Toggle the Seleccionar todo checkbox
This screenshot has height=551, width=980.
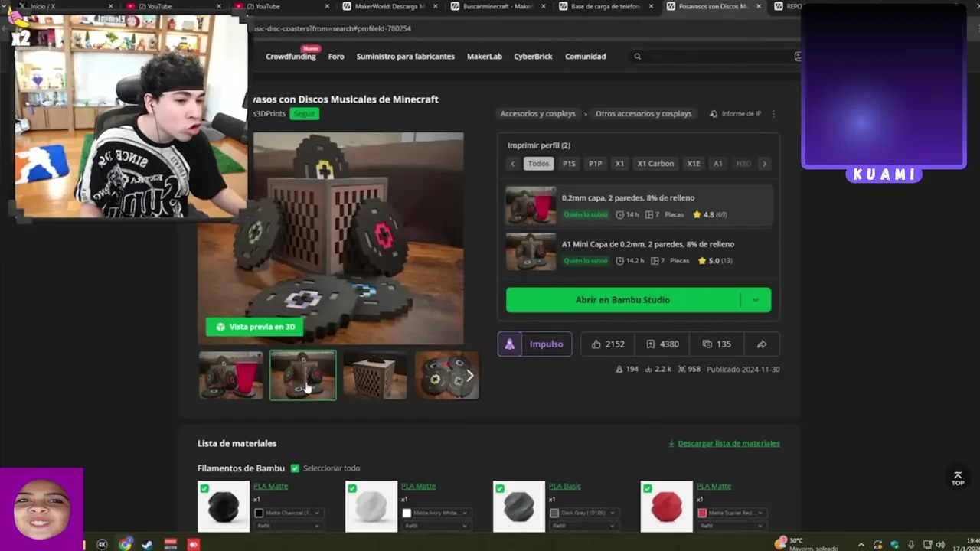[x=295, y=468]
